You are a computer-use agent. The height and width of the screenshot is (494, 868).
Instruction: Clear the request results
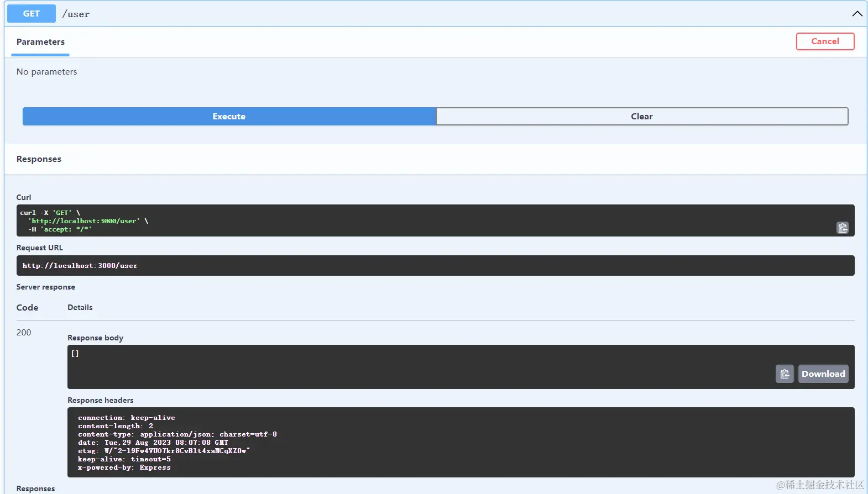coord(642,117)
